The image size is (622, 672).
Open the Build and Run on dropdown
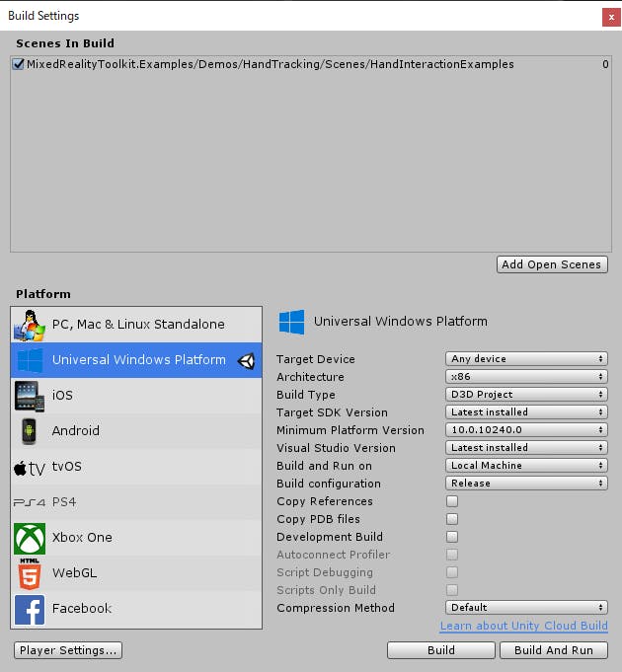point(526,466)
